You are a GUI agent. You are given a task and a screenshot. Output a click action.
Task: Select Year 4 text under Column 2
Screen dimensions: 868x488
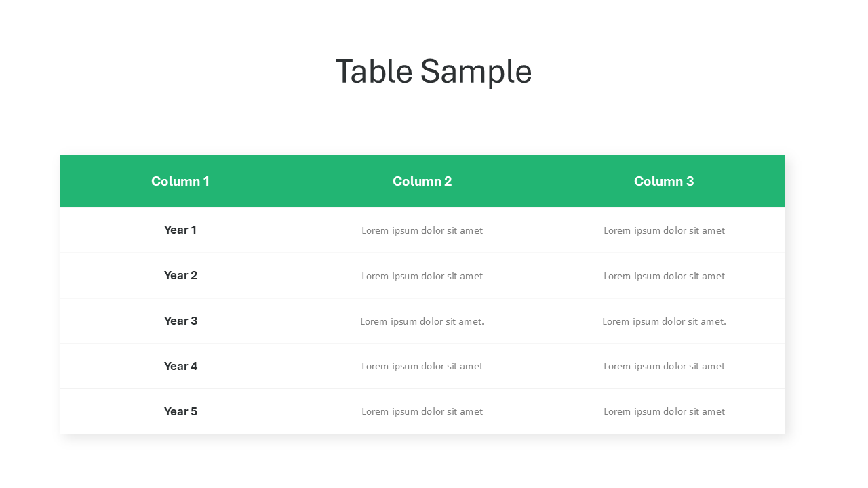coord(422,366)
